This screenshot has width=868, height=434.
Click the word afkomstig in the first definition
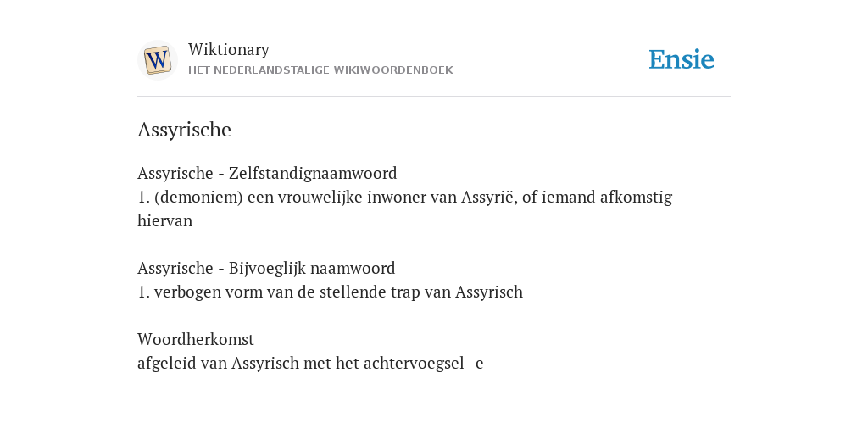click(x=636, y=197)
